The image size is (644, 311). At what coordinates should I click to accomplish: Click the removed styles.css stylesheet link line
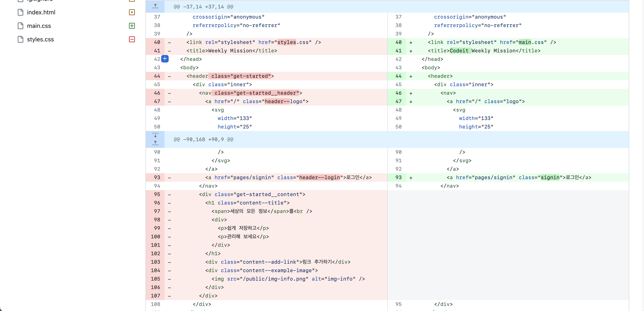253,42
